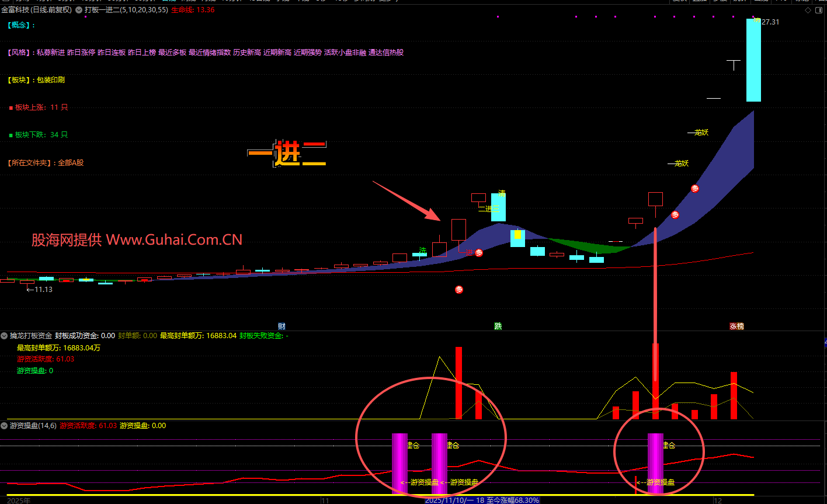Screen dimensions: 827x504
Task: Click the red 多 badge below the candles
Action: 459,290
